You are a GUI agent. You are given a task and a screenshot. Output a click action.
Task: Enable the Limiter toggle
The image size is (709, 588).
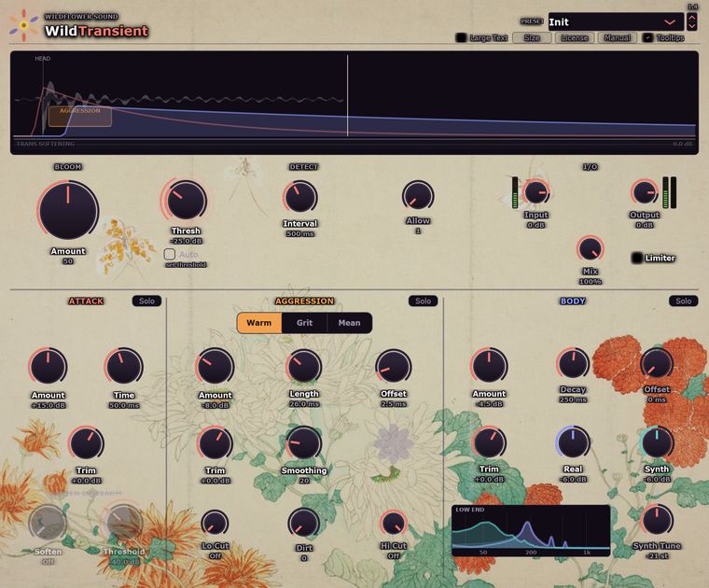click(x=637, y=258)
